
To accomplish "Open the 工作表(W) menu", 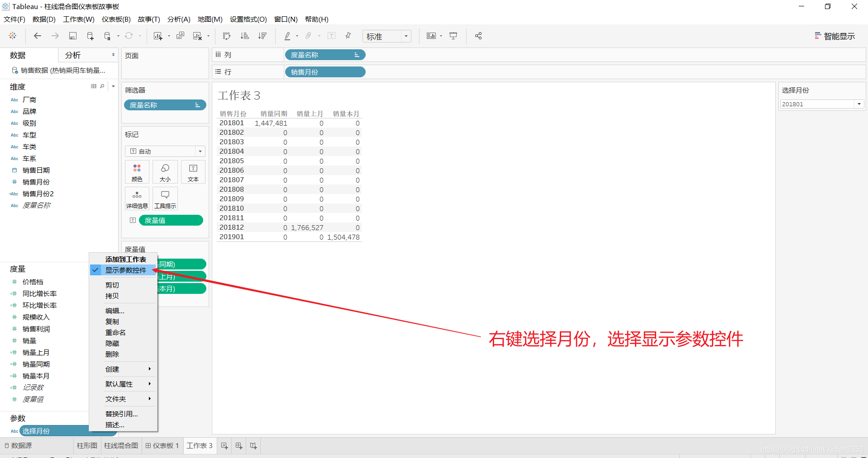I will click(79, 19).
